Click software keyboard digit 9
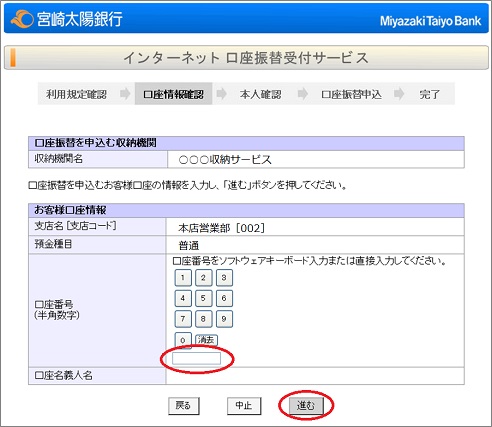492x427 pixels. [224, 319]
